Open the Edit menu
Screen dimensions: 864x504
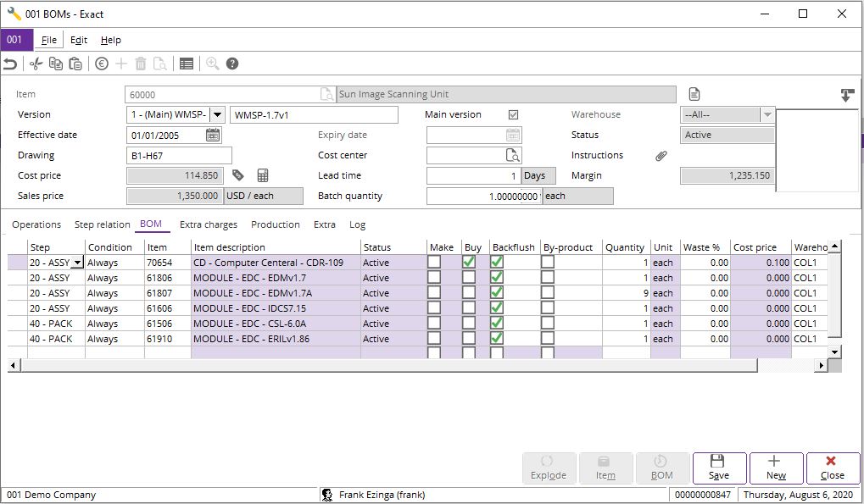pos(79,40)
